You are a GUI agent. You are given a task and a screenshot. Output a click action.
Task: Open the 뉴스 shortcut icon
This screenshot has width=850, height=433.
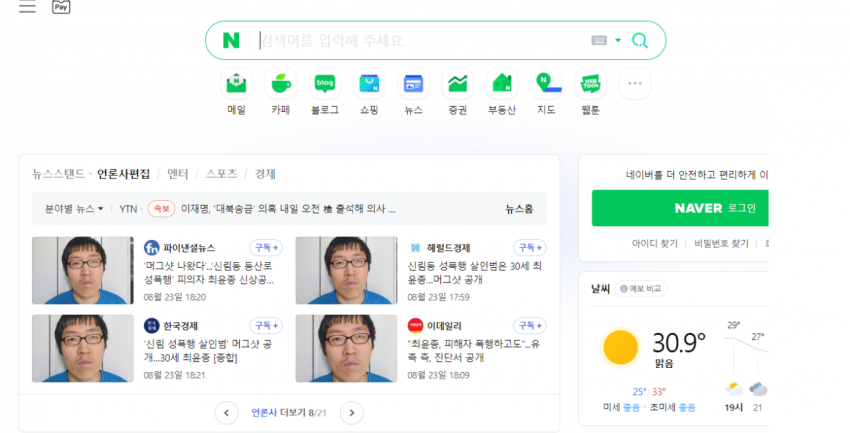click(414, 83)
